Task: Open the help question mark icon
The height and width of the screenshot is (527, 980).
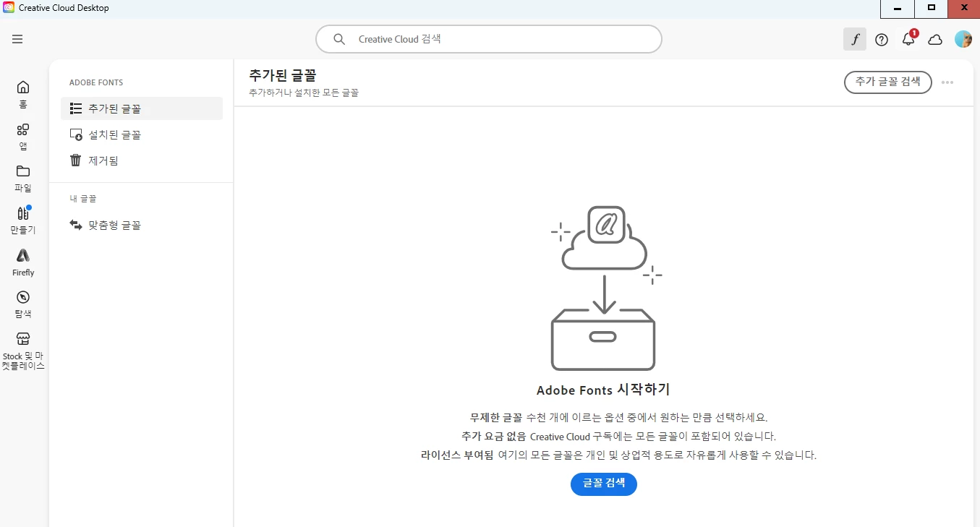Action: click(882, 40)
